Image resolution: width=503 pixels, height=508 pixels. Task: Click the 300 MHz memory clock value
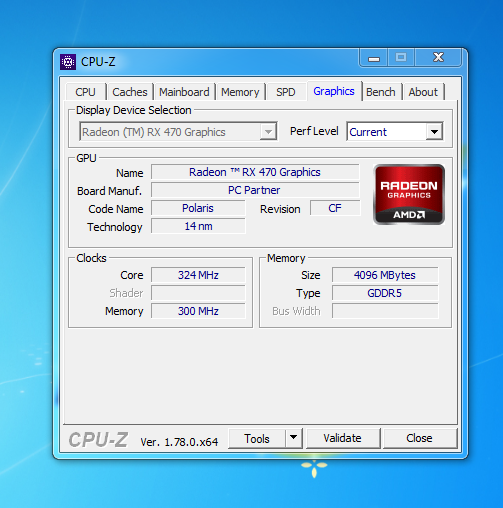coord(198,311)
